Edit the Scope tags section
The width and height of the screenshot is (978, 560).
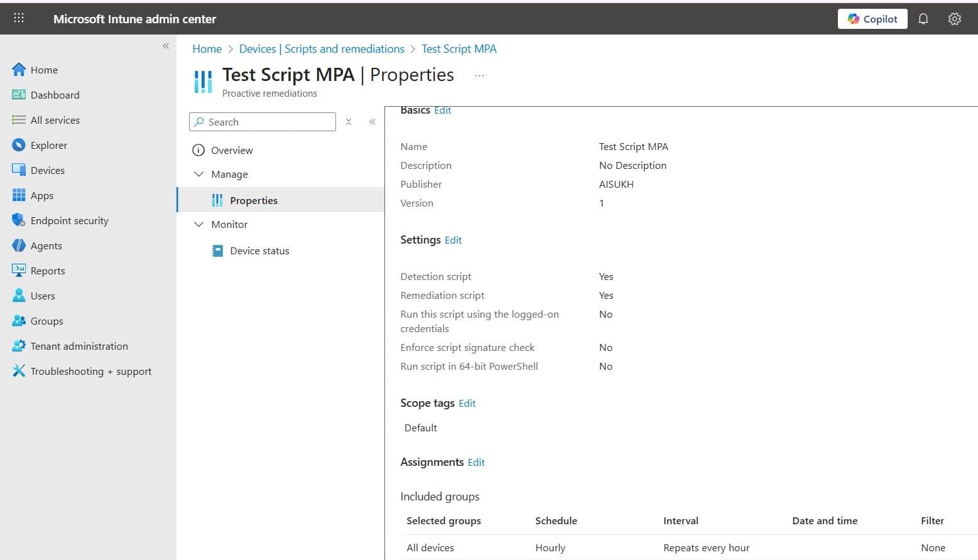(467, 403)
